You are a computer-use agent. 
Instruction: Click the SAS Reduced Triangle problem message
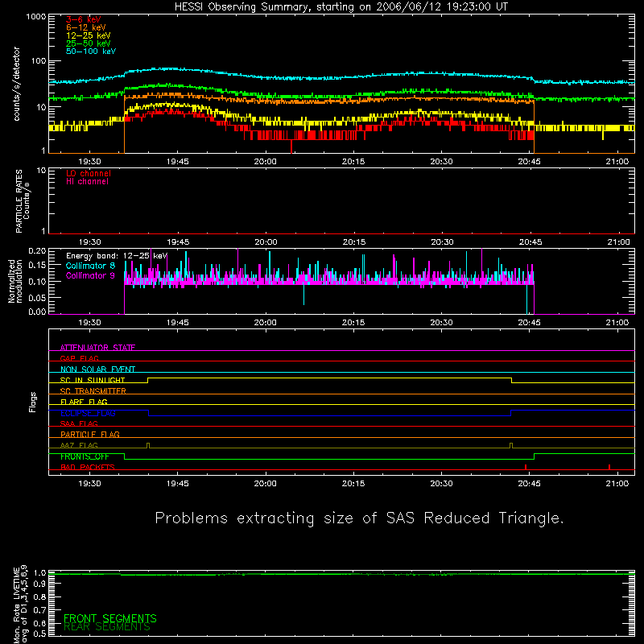[359, 518]
